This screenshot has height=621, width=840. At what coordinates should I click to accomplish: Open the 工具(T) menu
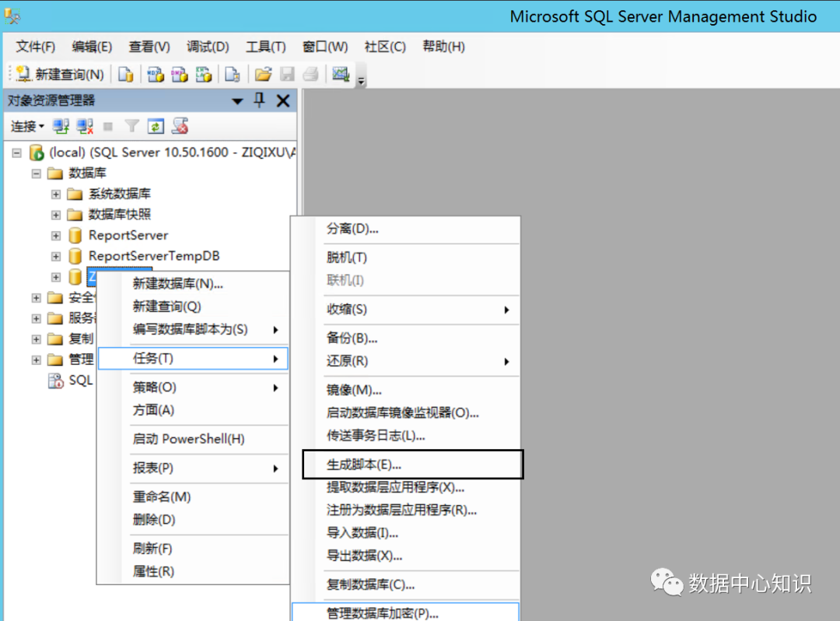click(265, 47)
